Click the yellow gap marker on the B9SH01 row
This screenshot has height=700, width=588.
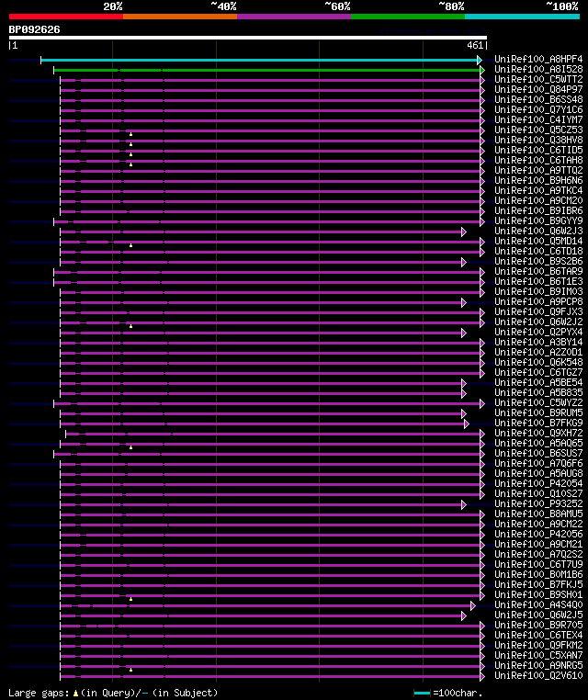(130, 599)
